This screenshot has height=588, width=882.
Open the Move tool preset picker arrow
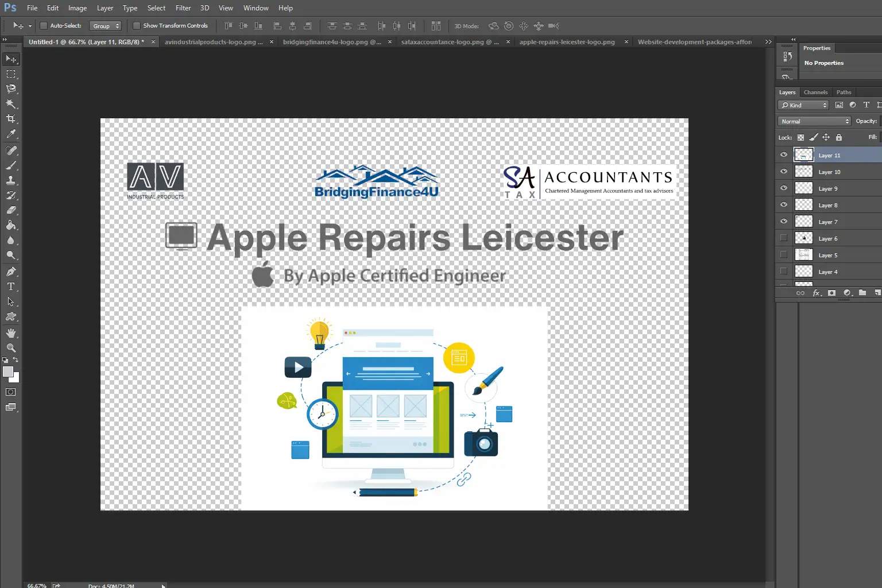30,26
